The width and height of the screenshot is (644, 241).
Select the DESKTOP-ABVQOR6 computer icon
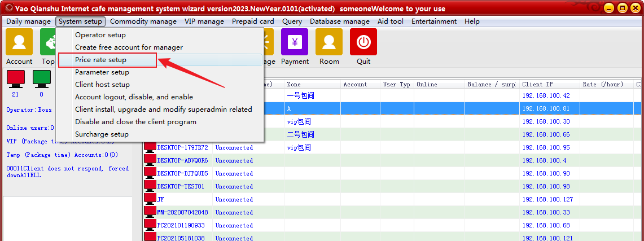pos(150,160)
